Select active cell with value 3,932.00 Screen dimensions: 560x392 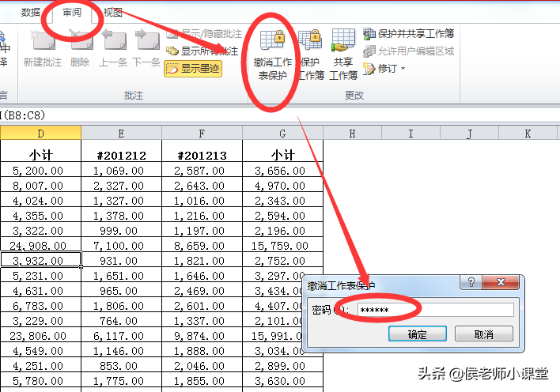[40, 260]
